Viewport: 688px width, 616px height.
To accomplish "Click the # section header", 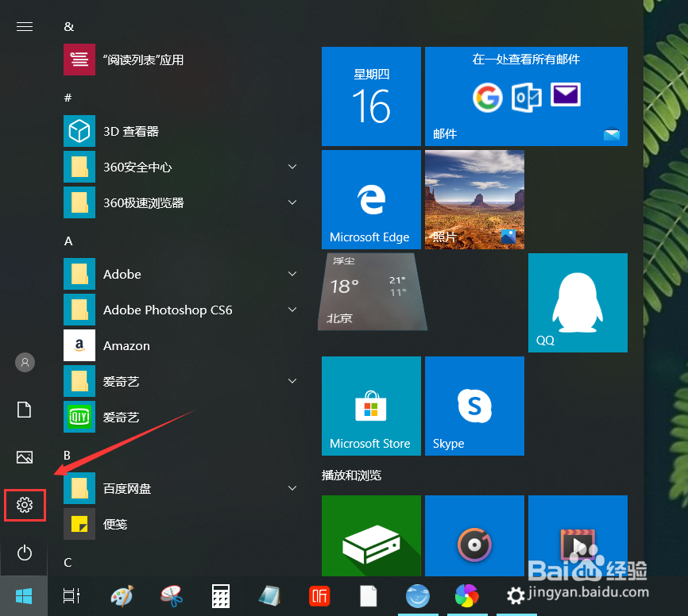I will [68, 98].
